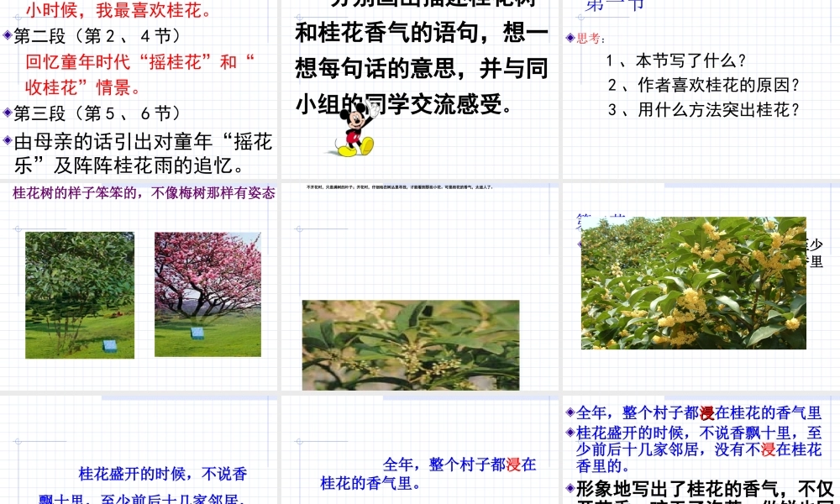Viewport: 840px width, 504px height.
Task: Click the osmanthus buds close-up photo
Action: pos(411,345)
